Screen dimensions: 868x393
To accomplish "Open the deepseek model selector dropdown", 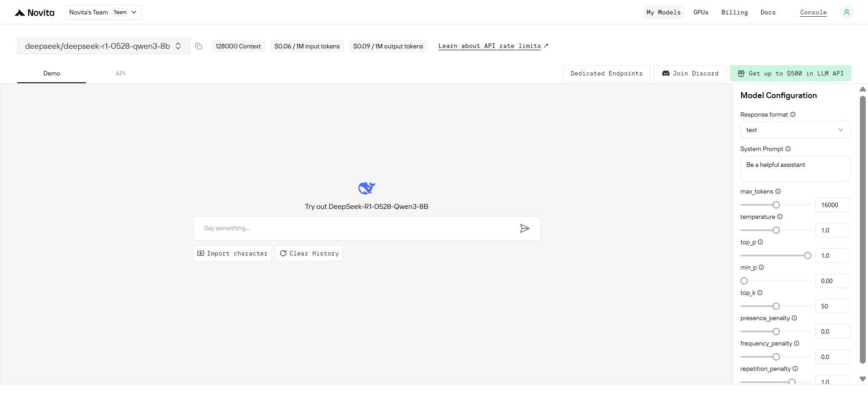I will click(104, 46).
